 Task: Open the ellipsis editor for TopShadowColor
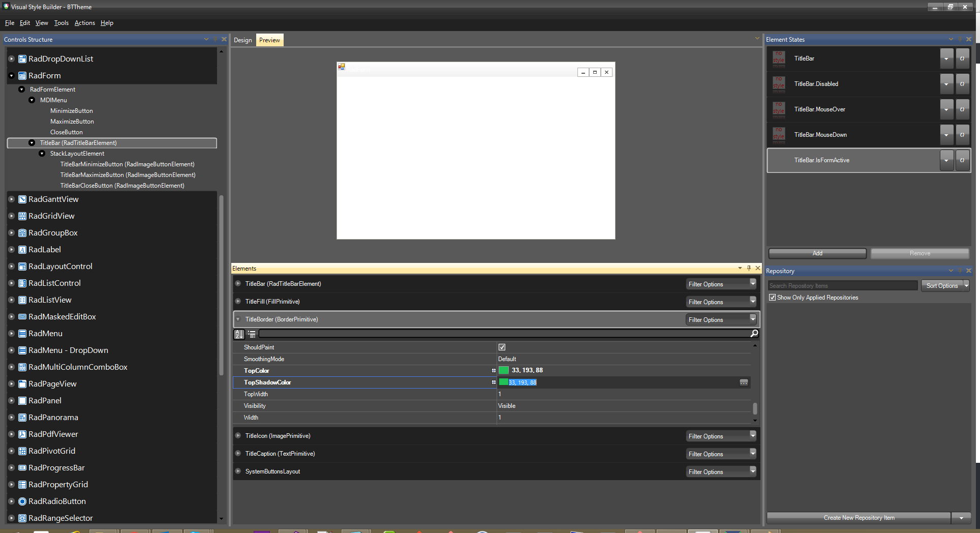[x=744, y=382]
